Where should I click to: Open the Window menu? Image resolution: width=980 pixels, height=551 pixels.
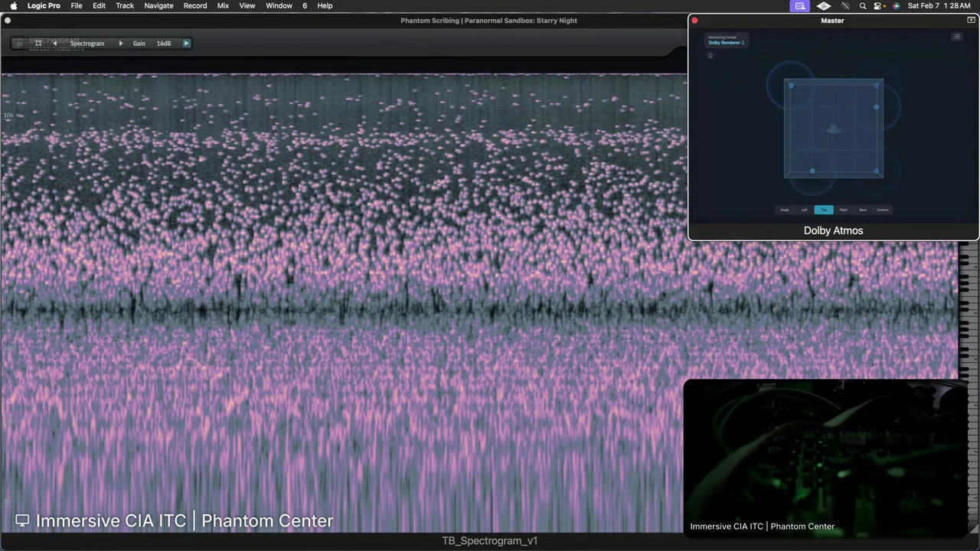(279, 5)
